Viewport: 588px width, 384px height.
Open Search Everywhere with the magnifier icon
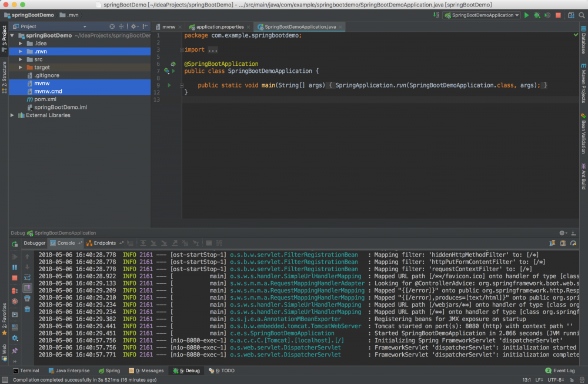tap(582, 15)
